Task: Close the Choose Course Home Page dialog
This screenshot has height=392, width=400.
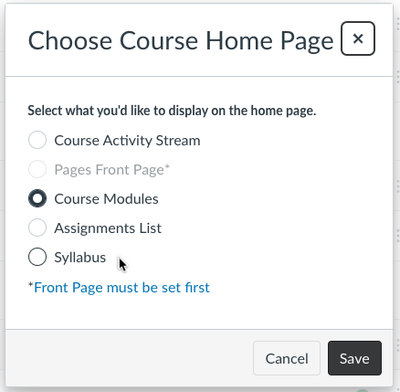Action: (358, 39)
